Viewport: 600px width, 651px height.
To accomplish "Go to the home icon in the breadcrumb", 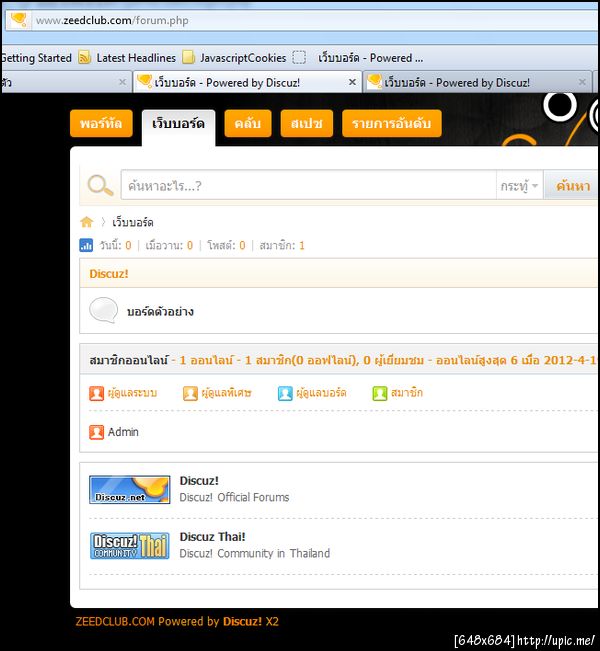I will [87, 222].
